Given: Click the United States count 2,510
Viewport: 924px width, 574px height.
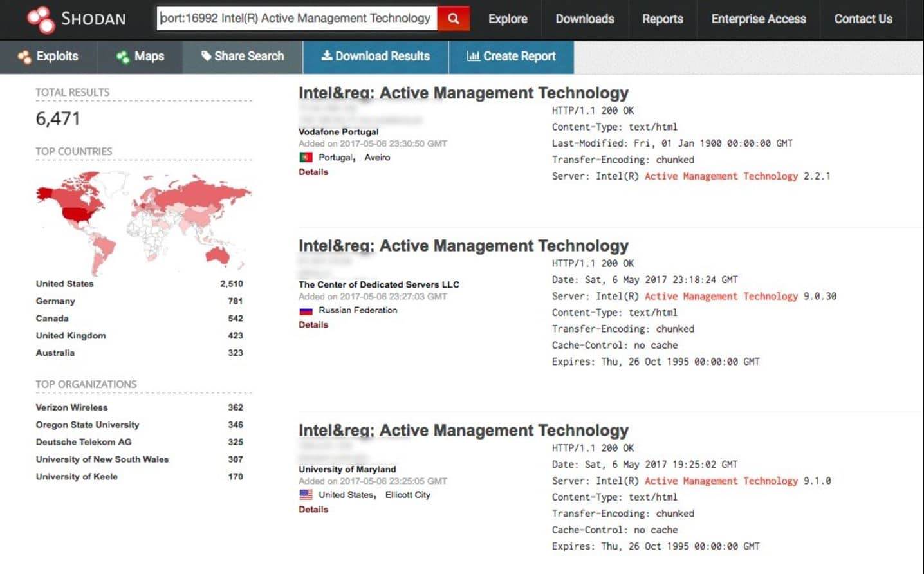Looking at the screenshot, I should (x=232, y=284).
